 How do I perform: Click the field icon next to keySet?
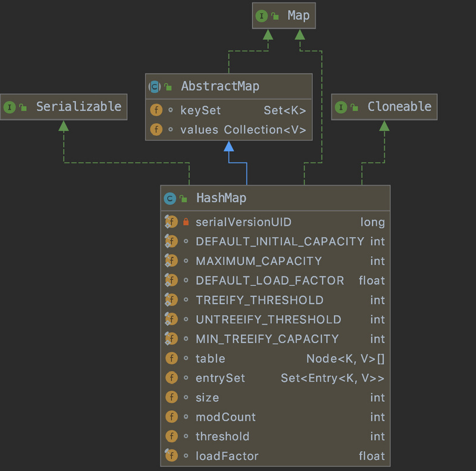(156, 110)
